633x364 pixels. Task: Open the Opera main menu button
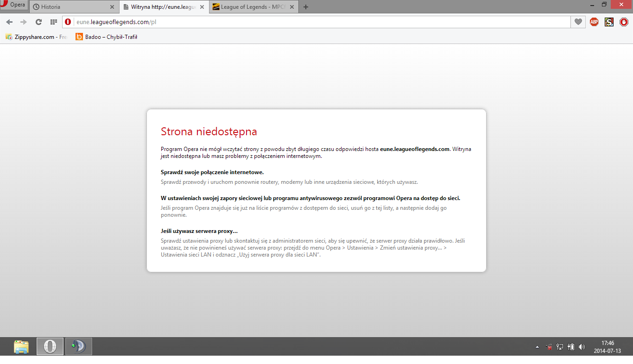pyautogui.click(x=14, y=5)
